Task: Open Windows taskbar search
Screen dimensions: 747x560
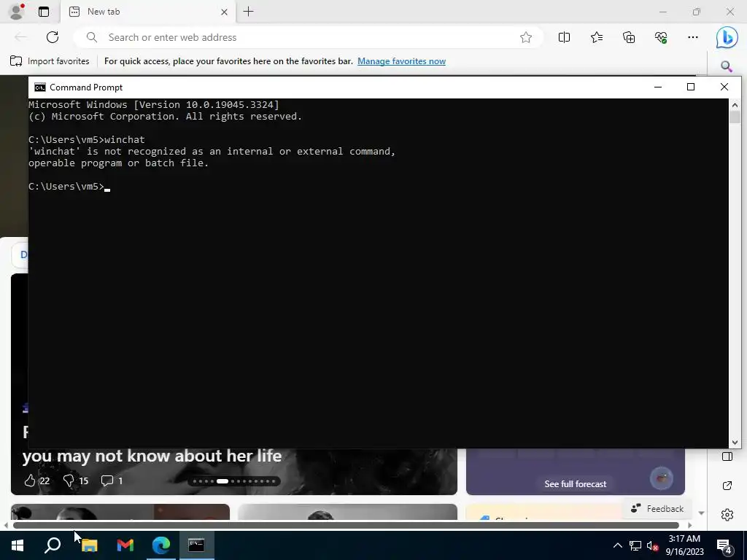Action: coord(53,545)
